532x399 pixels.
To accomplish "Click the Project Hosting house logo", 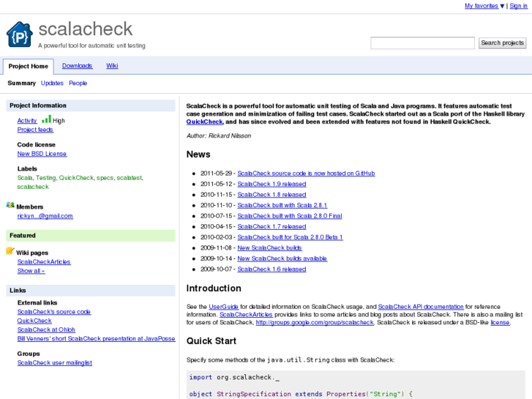I will click(x=20, y=34).
